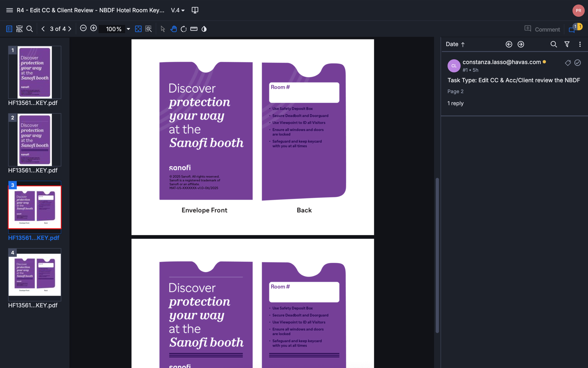588x368 pixels.
Task: Click the page layout view icon
Action: click(x=20, y=29)
